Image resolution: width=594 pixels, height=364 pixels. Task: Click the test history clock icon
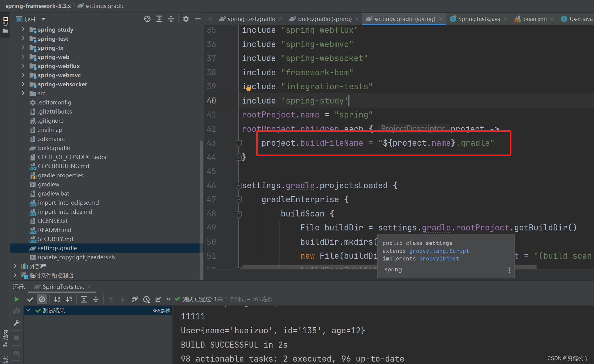tap(146, 299)
